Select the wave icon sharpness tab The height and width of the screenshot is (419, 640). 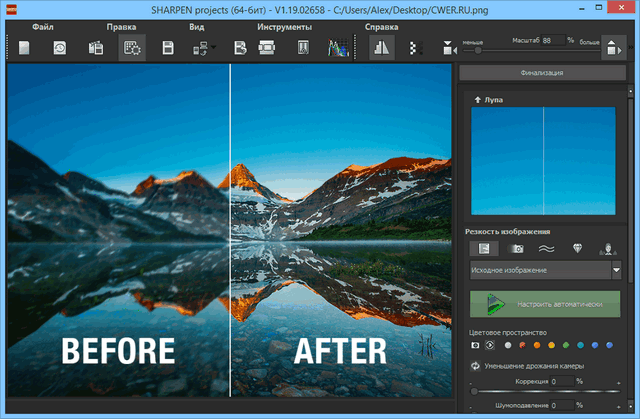pyautogui.click(x=546, y=248)
